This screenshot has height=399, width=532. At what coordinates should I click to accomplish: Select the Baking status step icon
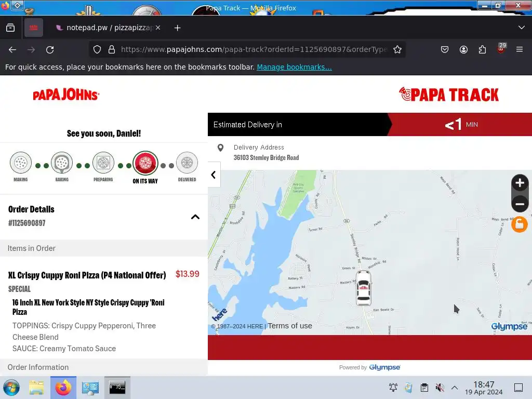tap(62, 163)
